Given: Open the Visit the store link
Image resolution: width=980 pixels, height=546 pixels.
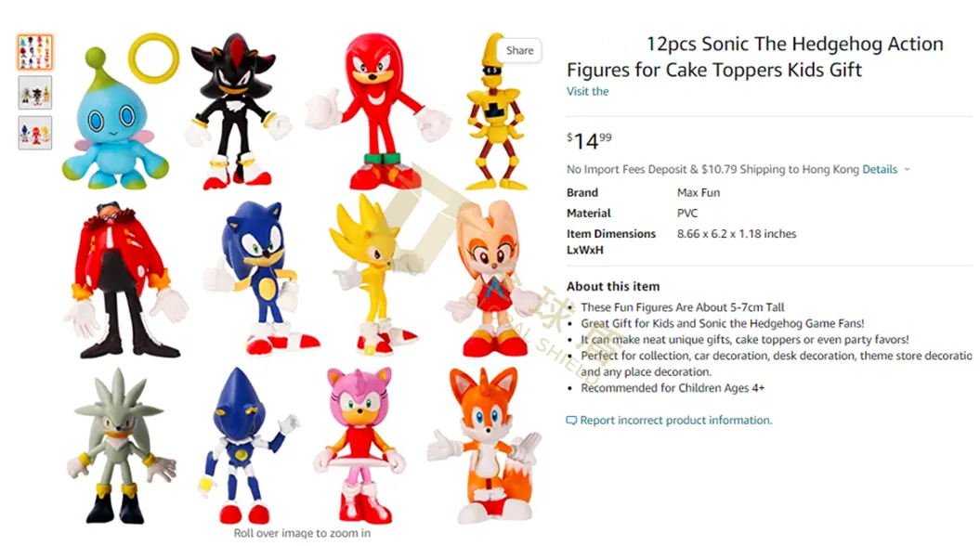Looking at the screenshot, I should click(x=587, y=91).
